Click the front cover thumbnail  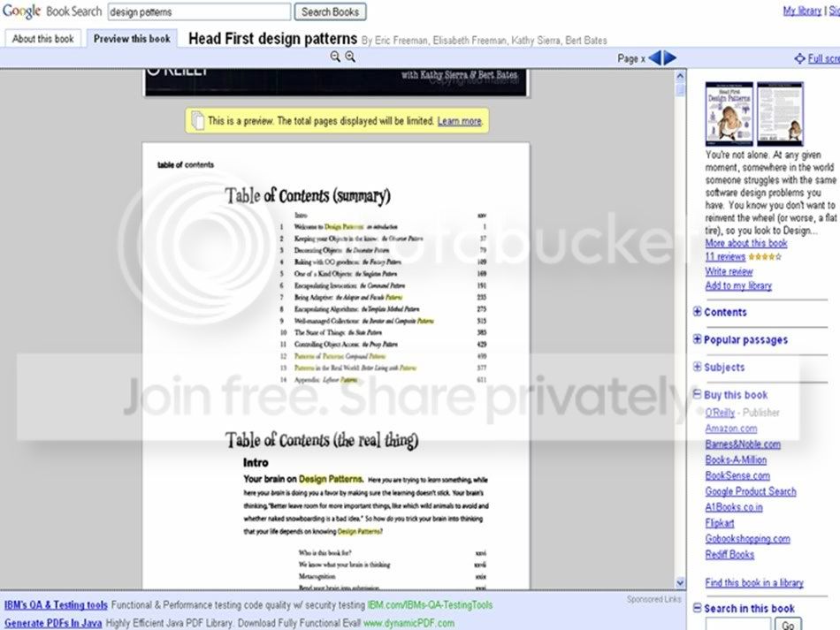click(729, 113)
